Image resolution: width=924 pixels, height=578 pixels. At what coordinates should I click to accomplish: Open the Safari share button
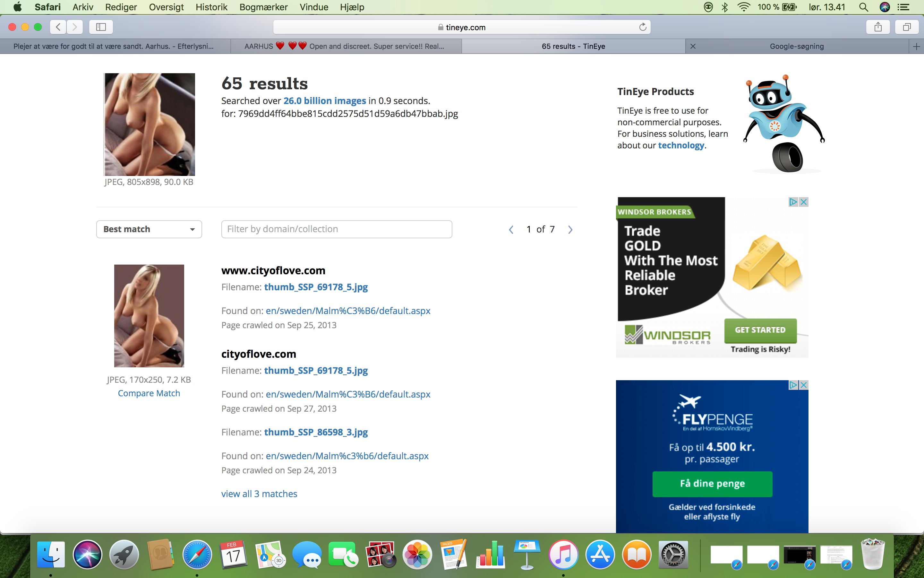pos(878,27)
